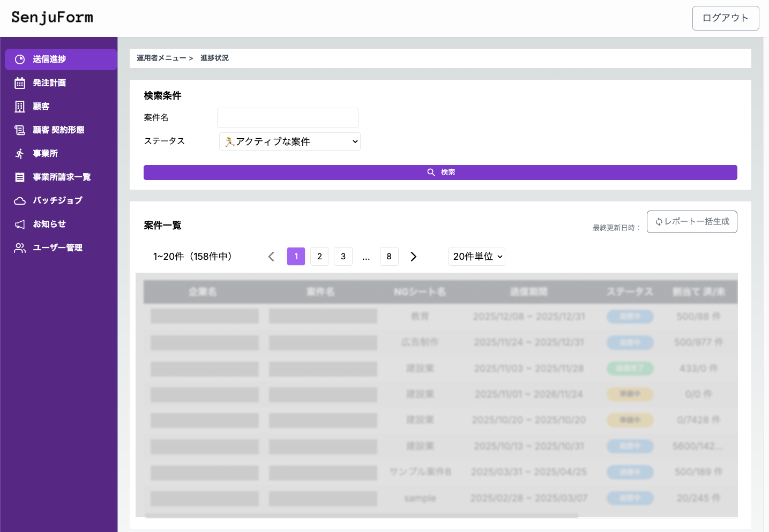
Task: Open 事業所請求一覧 via the document icon
Action: (19, 177)
